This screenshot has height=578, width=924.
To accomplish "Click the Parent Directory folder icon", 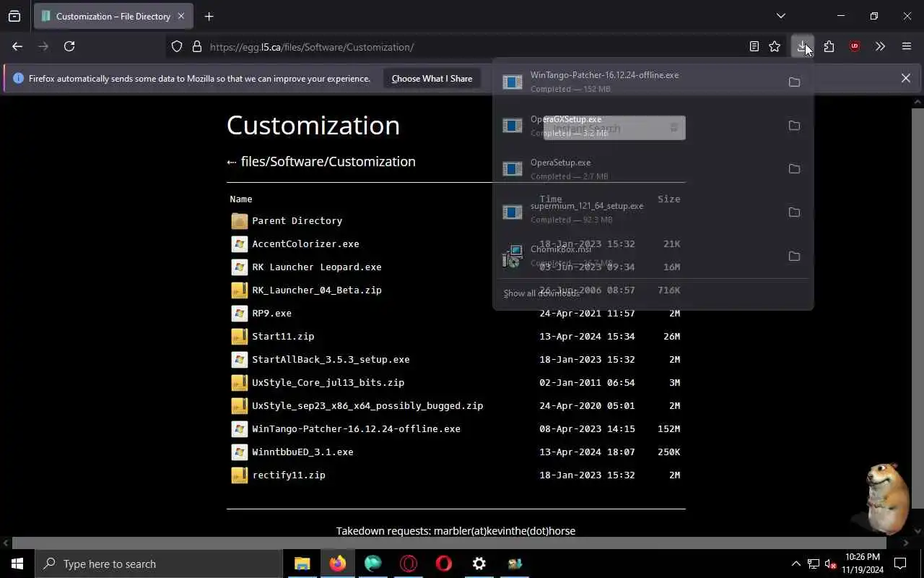I will click(x=239, y=220).
